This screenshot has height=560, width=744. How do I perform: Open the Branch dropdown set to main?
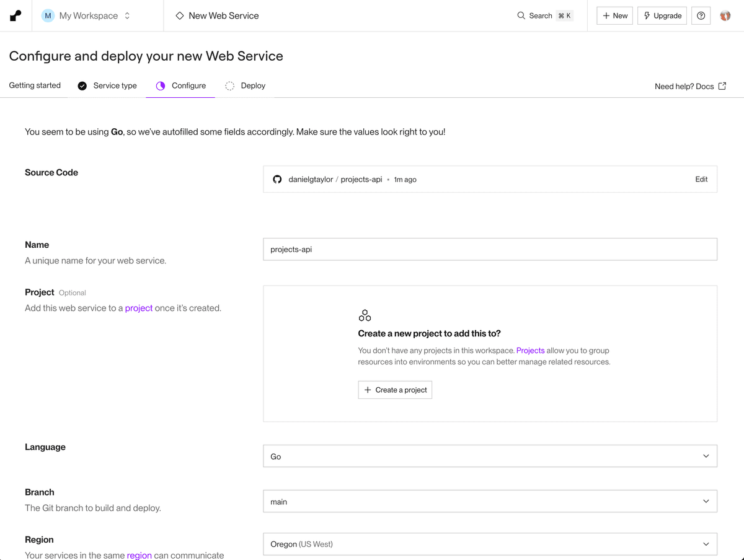[x=490, y=501]
